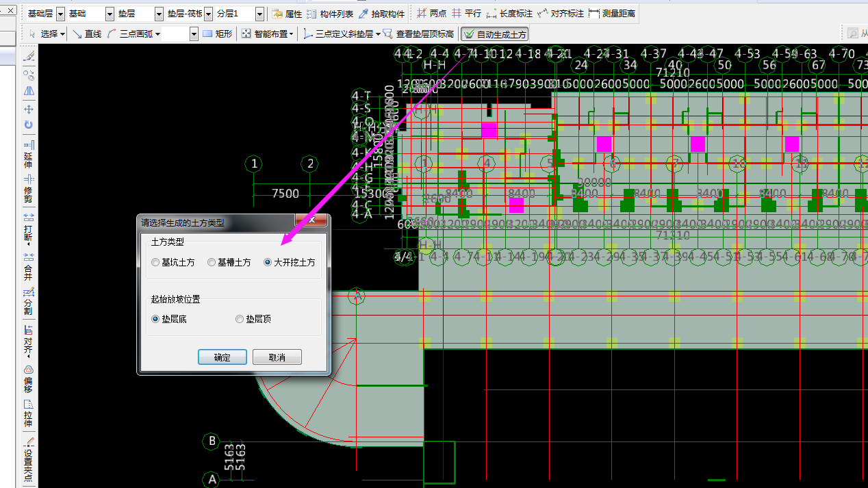Click axis bubble A at bottom left
This screenshot has height=488, width=868.
click(212, 480)
